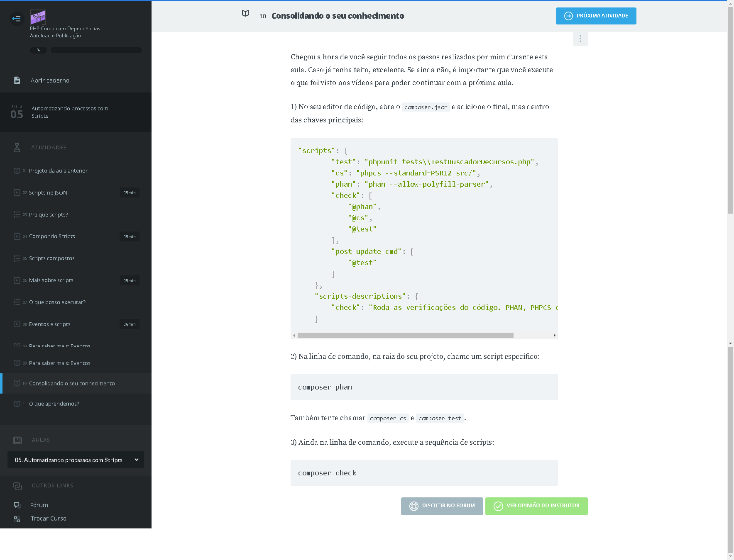
Task: Select O que aprendemos? activity
Action: pos(54,404)
